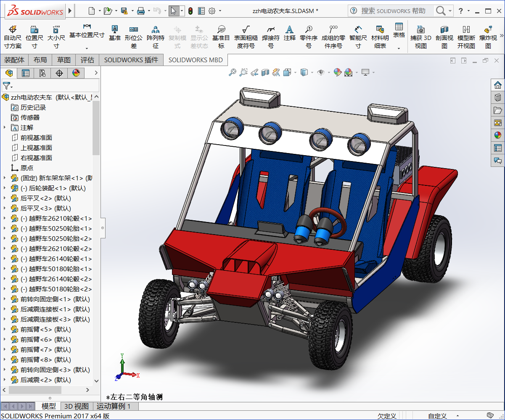The width and height of the screenshot is (505, 420).
Task: Open the 运动算例 1 motion study tab
Action: pyautogui.click(x=114, y=406)
